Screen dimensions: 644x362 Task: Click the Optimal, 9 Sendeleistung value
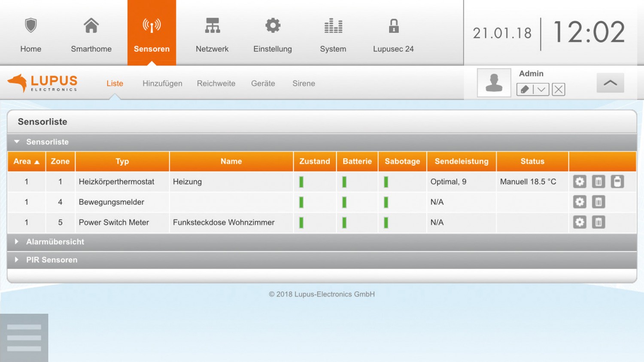point(448,182)
